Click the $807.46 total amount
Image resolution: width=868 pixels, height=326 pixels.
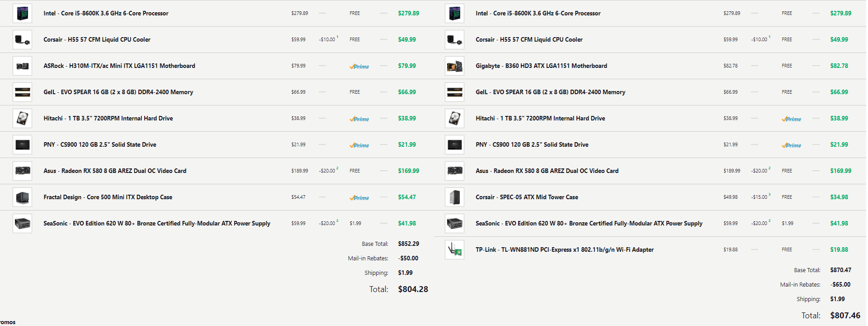click(x=845, y=316)
